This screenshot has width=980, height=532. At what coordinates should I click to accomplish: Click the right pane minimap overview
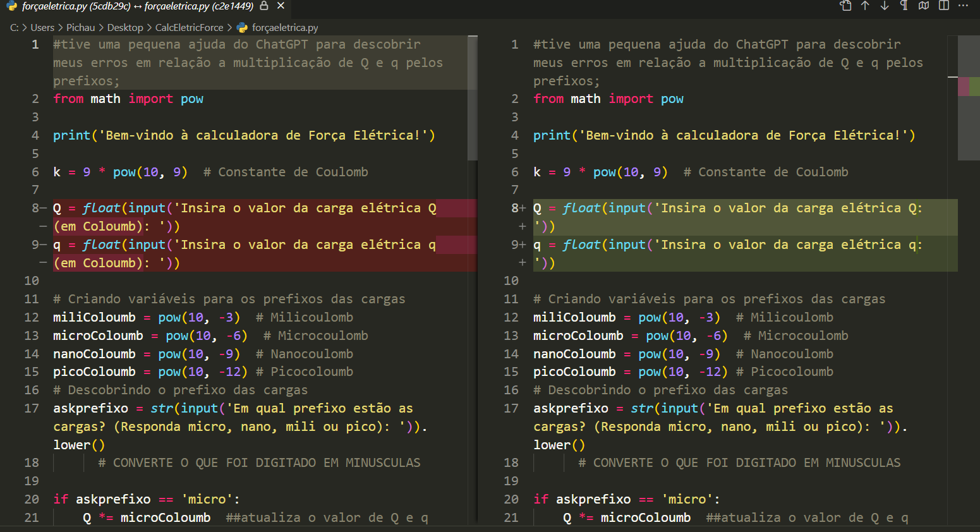click(x=969, y=98)
